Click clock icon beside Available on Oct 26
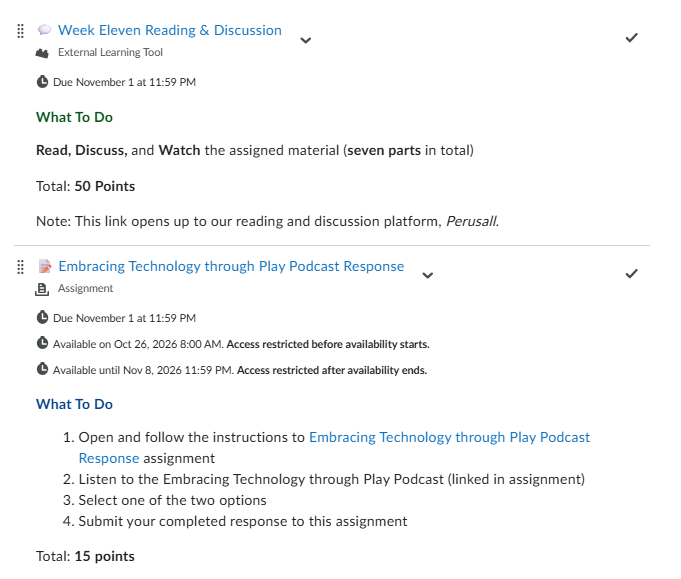 point(42,343)
